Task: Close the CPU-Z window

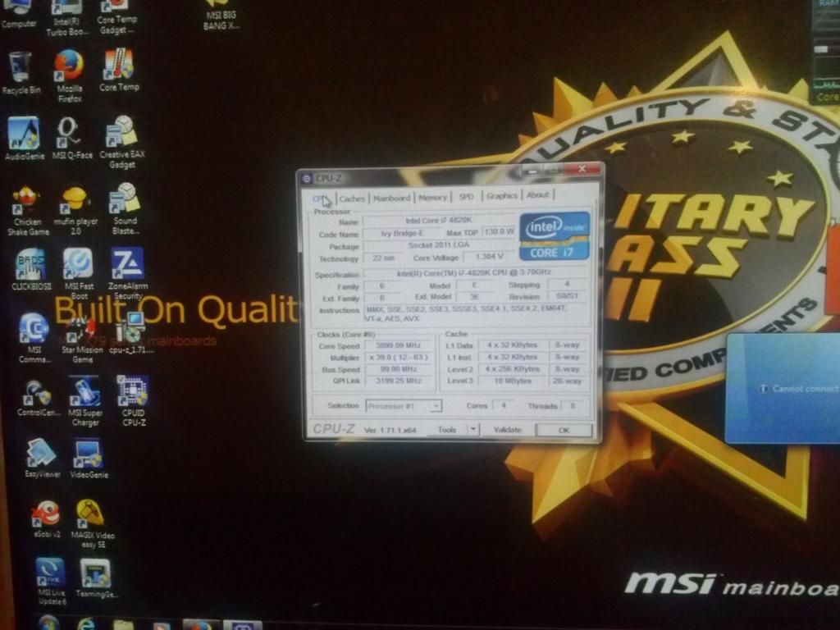Action: [x=582, y=169]
